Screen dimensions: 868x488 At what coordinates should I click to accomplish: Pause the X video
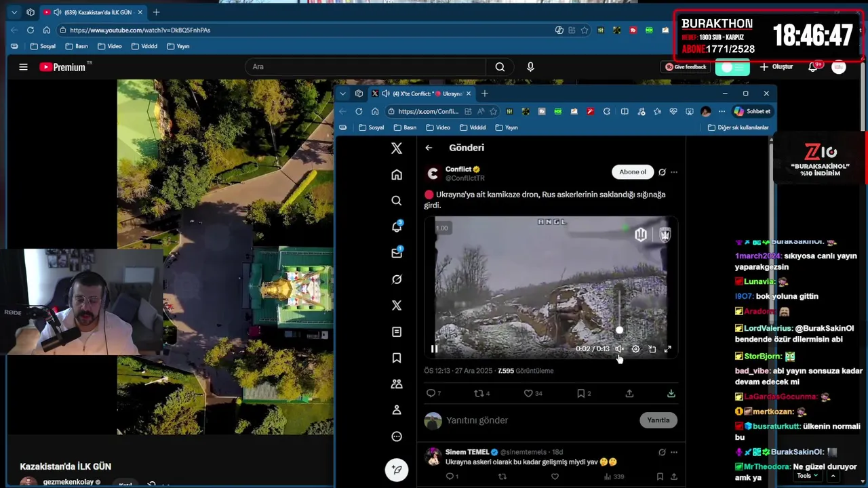435,349
